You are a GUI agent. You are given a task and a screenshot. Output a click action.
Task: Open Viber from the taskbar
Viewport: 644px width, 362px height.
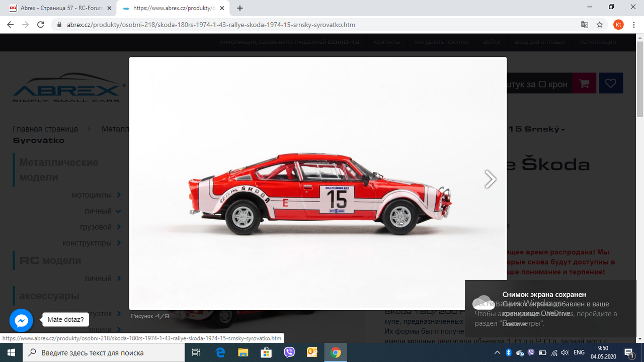(289, 352)
